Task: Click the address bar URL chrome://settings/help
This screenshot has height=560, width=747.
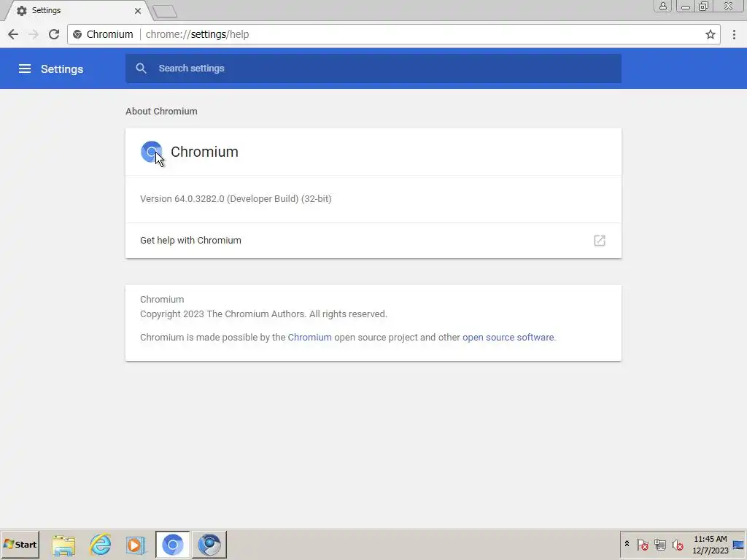Action: [x=197, y=34]
